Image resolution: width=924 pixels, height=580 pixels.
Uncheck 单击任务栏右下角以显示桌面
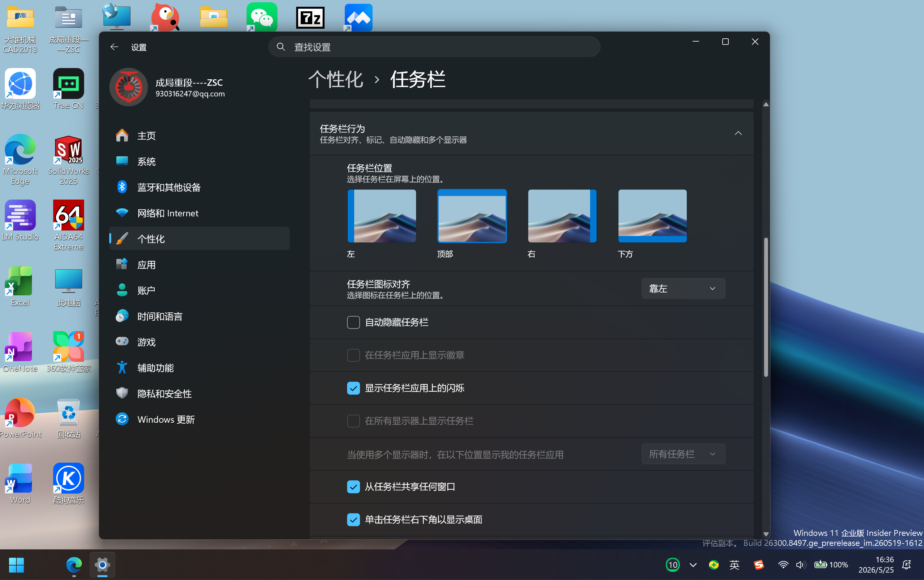tap(353, 520)
